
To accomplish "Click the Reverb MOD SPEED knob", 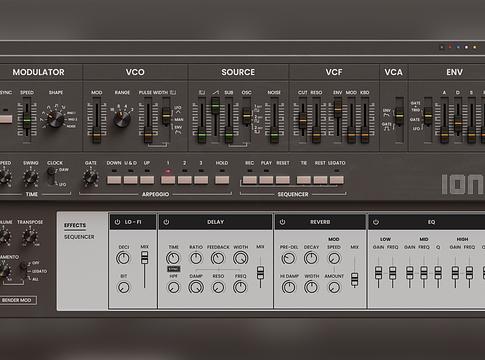I will tap(334, 258).
